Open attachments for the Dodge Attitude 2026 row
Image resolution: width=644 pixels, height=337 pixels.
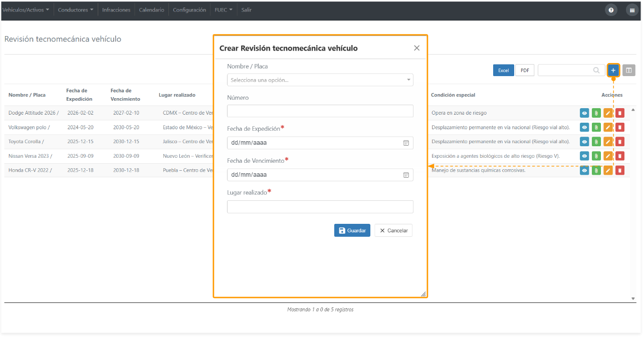pos(596,113)
